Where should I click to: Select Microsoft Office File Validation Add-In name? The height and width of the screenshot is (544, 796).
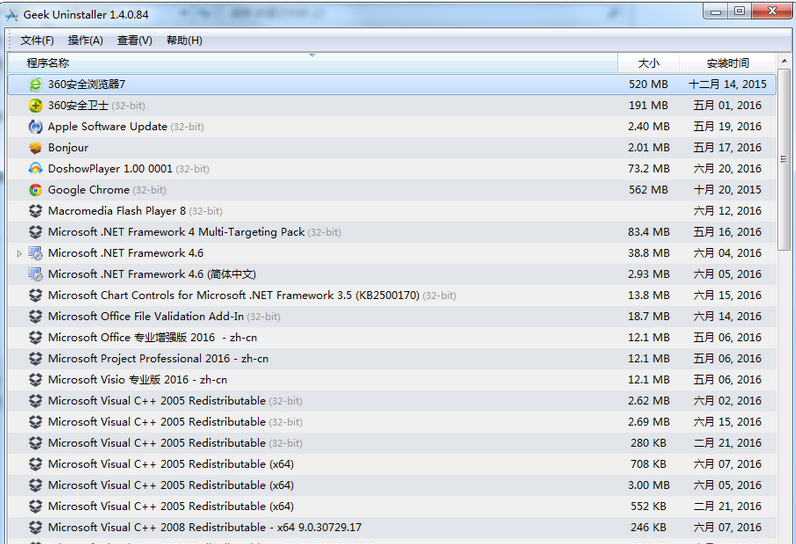tap(146, 316)
